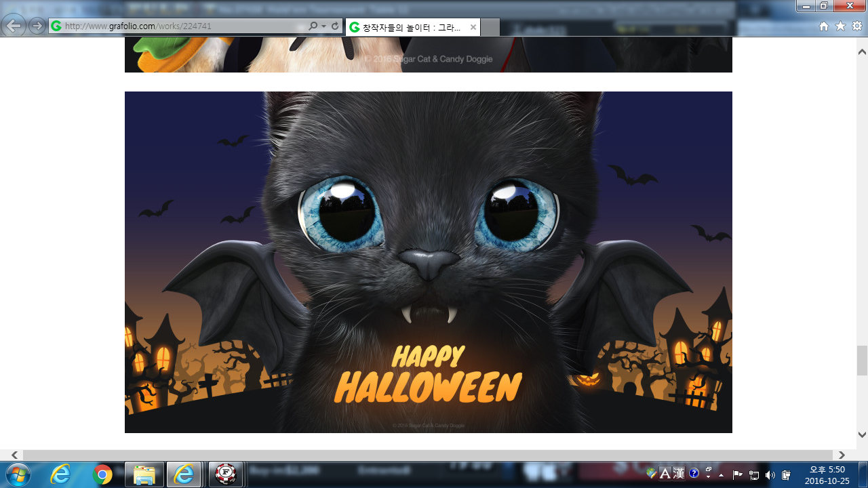Open the clock showing 오후 5:50

(827, 475)
